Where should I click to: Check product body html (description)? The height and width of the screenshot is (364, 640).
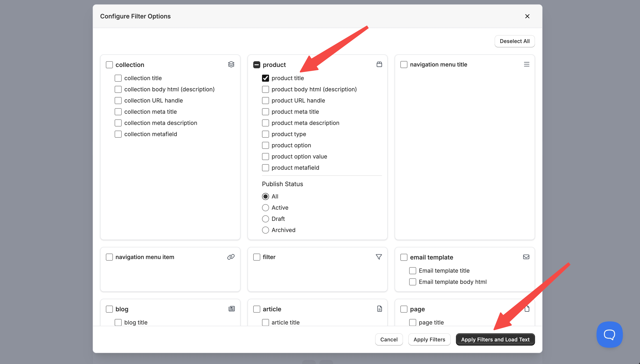[265, 90]
